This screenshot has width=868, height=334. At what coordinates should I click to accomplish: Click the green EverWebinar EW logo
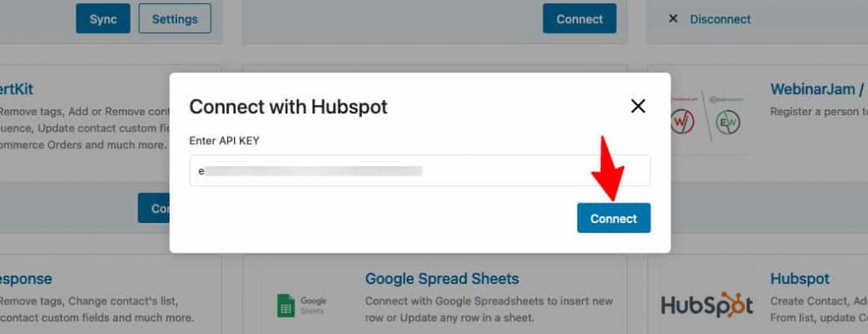[727, 121]
